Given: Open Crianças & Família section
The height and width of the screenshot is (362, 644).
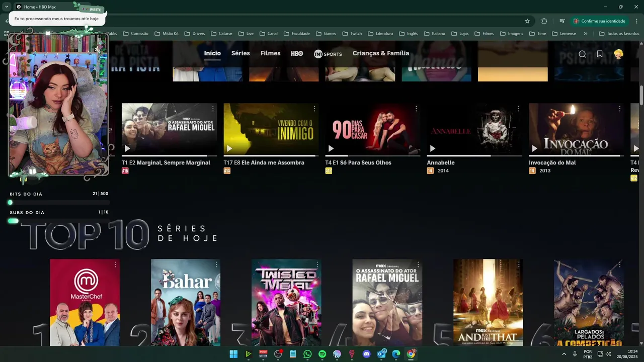Looking at the screenshot, I should click(381, 53).
